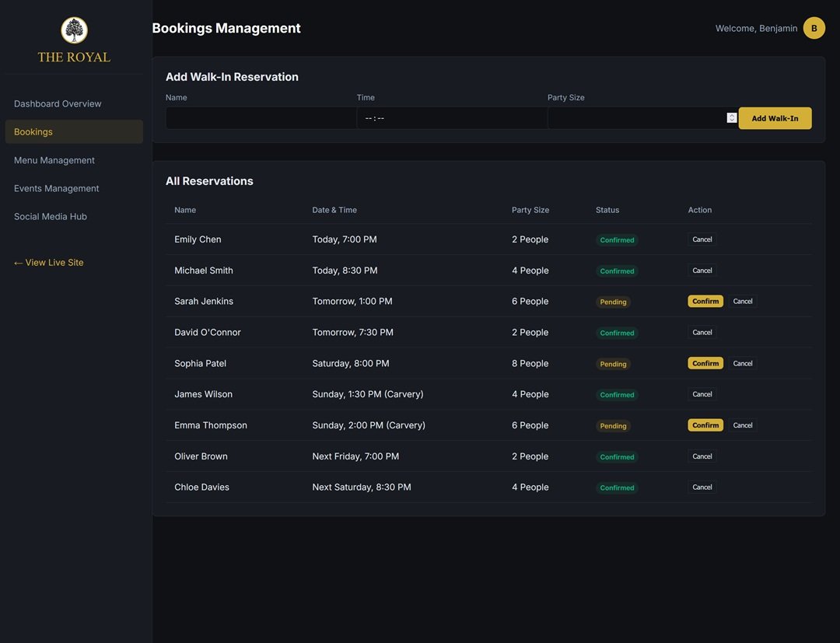The height and width of the screenshot is (643, 840).
Task: Cancel Sophia Patel's booking
Action: pyautogui.click(x=743, y=364)
